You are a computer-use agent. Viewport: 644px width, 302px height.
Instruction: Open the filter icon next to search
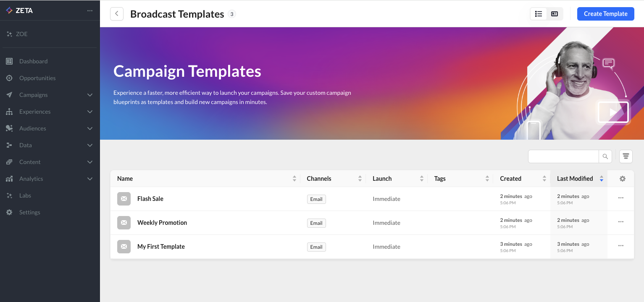pos(626,156)
